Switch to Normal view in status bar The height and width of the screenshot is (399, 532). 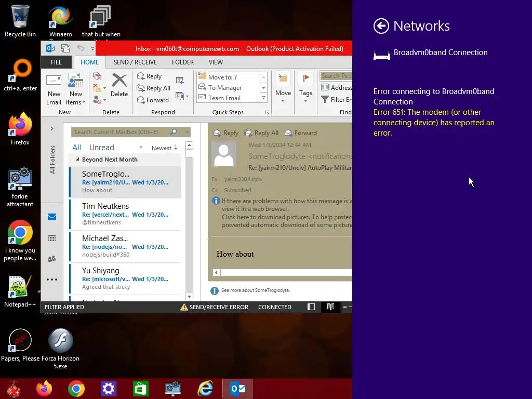coord(311,307)
